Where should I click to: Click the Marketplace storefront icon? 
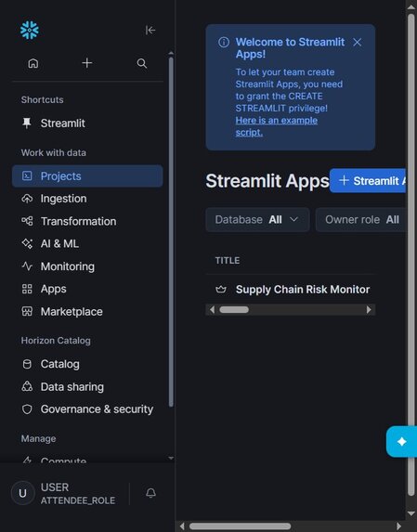(27, 311)
